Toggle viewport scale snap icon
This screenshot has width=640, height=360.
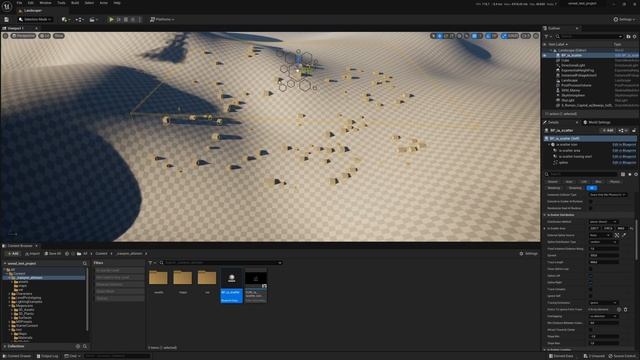(x=504, y=36)
